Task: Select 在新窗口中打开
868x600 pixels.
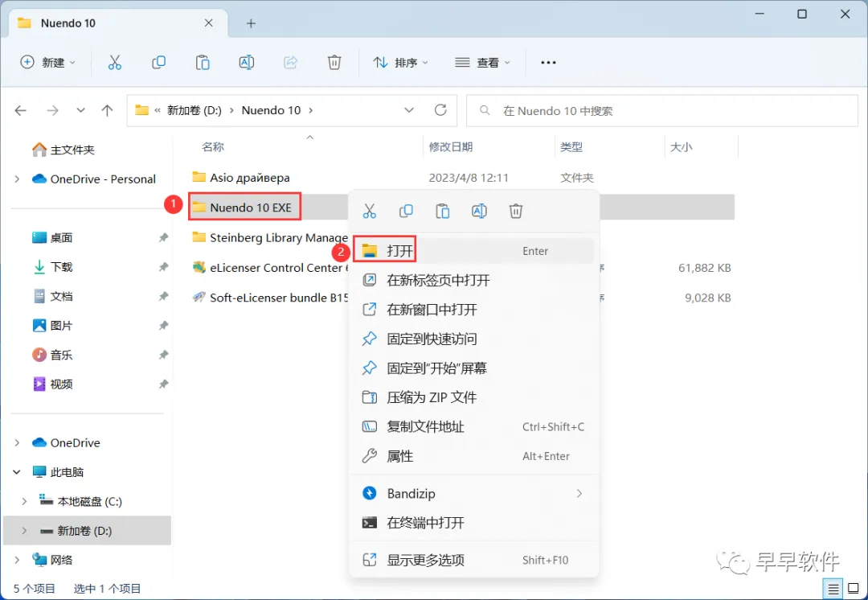Action: [x=474, y=310]
